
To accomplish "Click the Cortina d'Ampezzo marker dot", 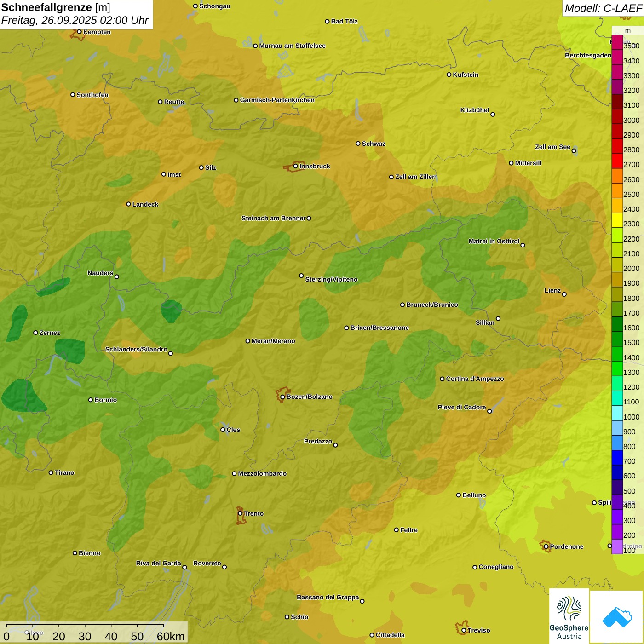I will click(x=442, y=379).
